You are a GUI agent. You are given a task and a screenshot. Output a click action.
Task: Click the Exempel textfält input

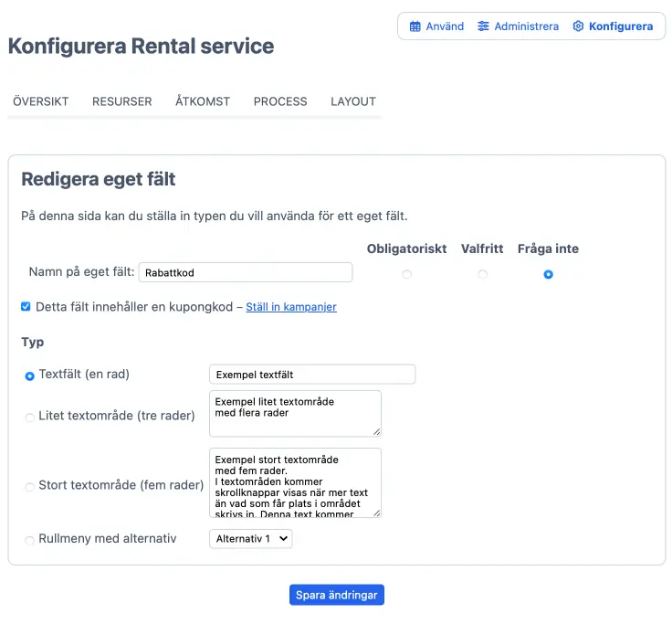(x=312, y=375)
